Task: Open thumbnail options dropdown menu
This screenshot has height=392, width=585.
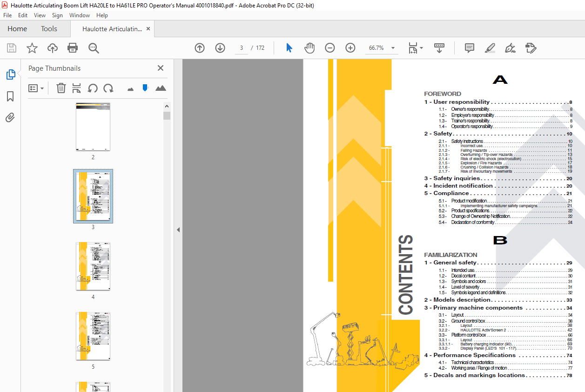Action: coord(36,88)
